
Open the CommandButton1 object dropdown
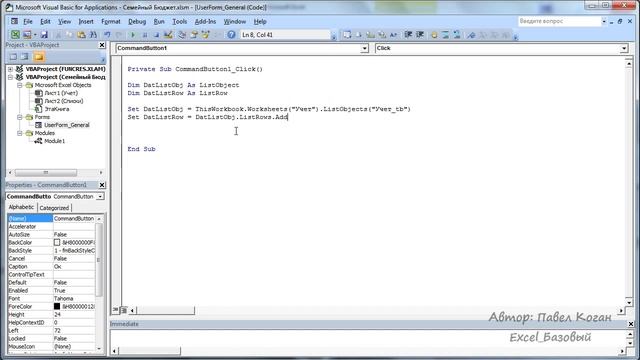click(x=364, y=49)
